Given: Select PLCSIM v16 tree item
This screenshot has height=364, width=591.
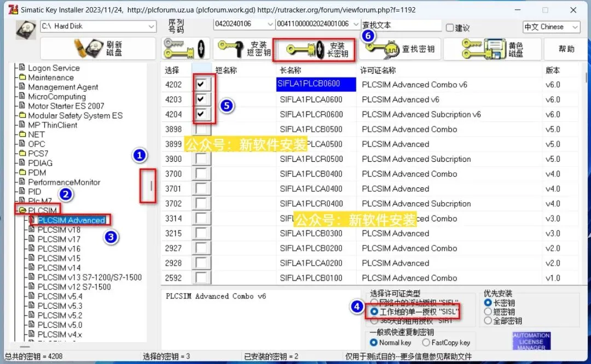Looking at the screenshot, I should click(x=59, y=249).
